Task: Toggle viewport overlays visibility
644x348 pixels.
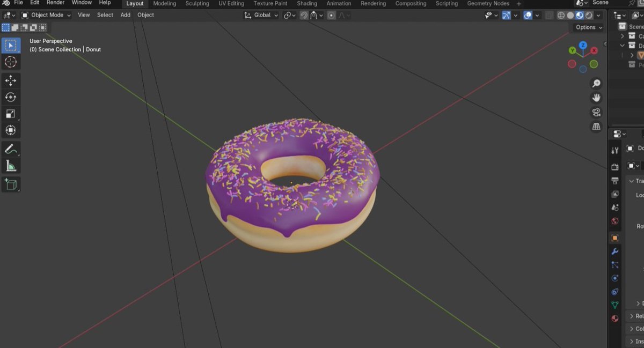Action: click(x=528, y=15)
